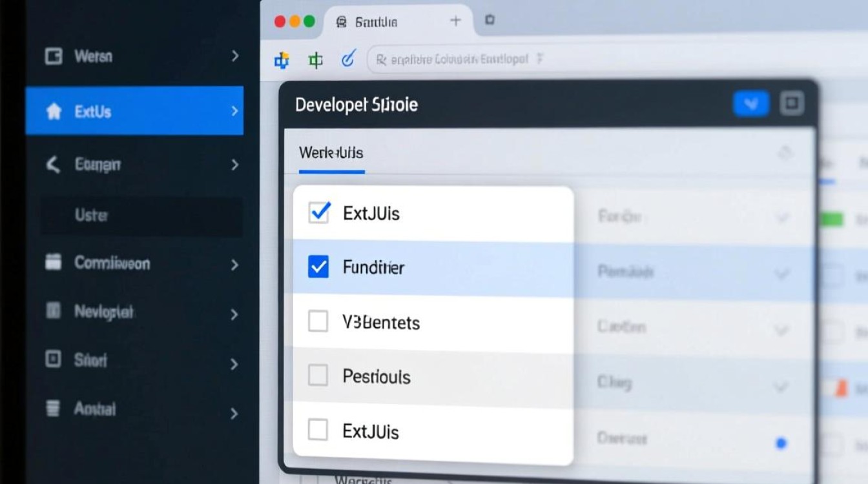Check the unchecked ExtJUis checkbox
868x484 pixels.
click(318, 430)
